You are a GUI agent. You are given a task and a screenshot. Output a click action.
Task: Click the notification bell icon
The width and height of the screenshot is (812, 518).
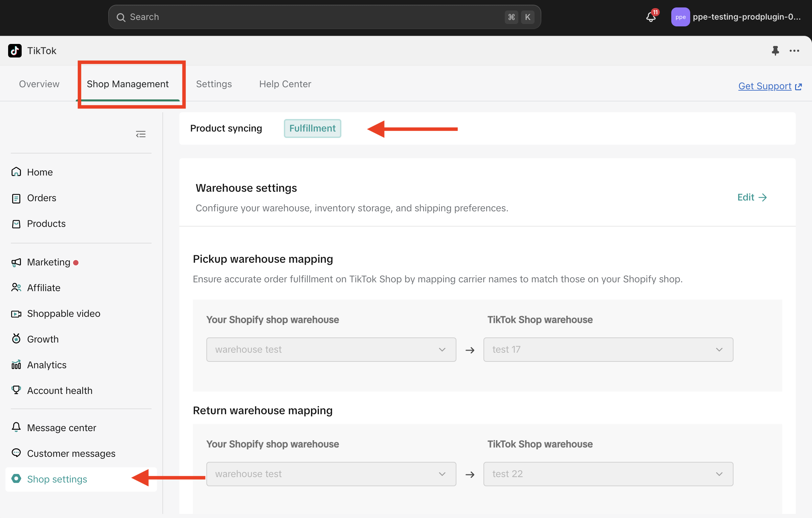(x=651, y=17)
